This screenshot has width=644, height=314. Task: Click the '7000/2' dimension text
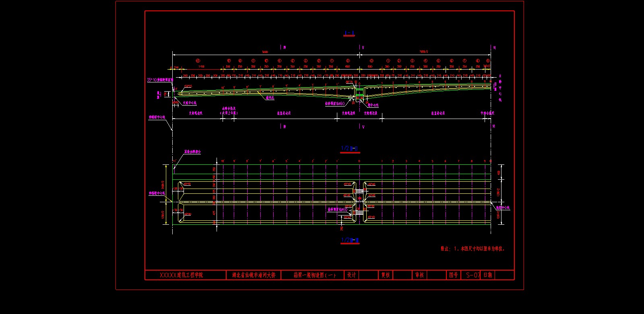(x=424, y=52)
